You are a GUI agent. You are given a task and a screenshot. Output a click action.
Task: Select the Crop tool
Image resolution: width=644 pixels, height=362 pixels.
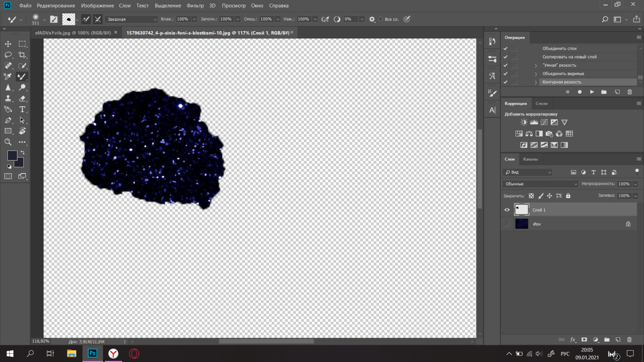tap(22, 55)
